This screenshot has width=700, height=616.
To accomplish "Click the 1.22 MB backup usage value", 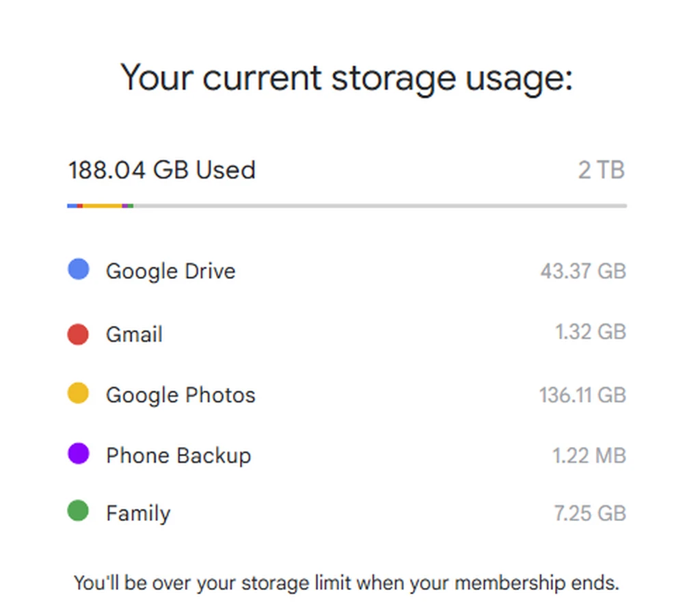I will pyautogui.click(x=589, y=455).
